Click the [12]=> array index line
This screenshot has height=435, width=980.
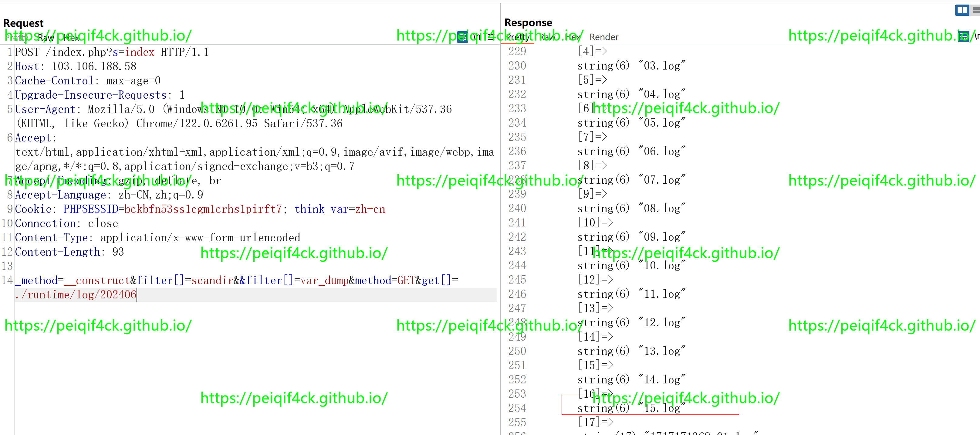595,279
